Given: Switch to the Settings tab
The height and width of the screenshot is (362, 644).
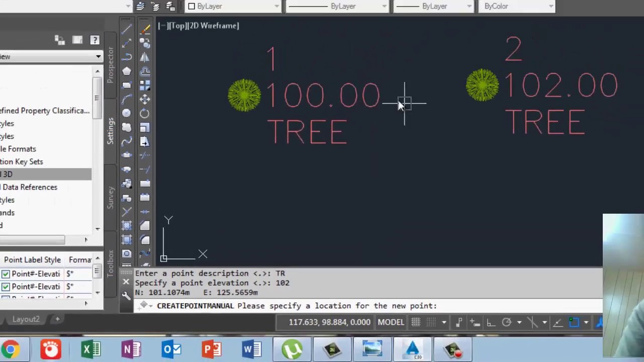Looking at the screenshot, I should pos(110,131).
